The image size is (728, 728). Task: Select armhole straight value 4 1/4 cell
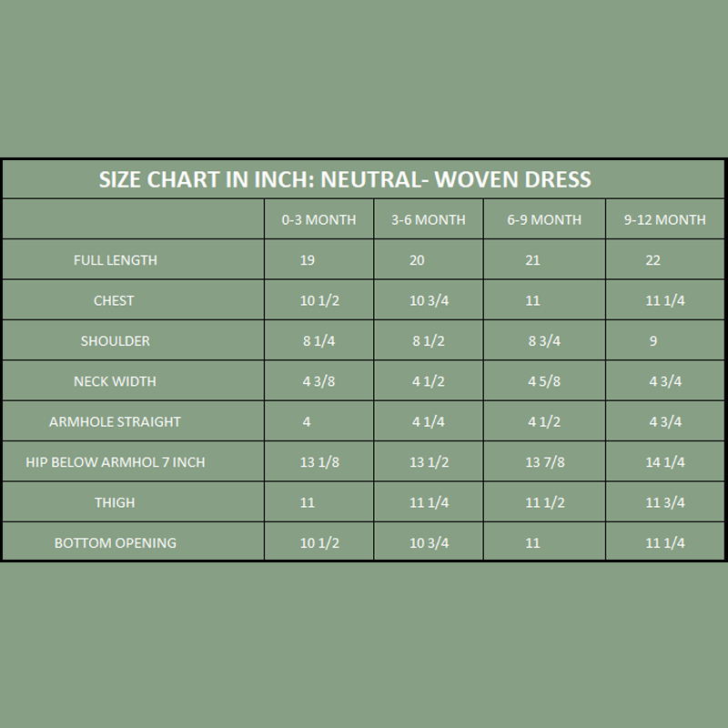[428, 422]
